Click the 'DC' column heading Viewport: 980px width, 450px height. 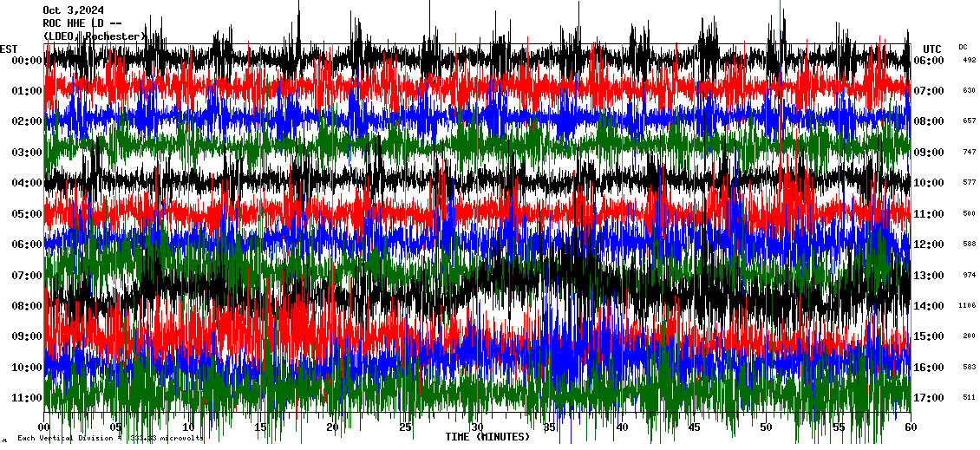pos(963,47)
